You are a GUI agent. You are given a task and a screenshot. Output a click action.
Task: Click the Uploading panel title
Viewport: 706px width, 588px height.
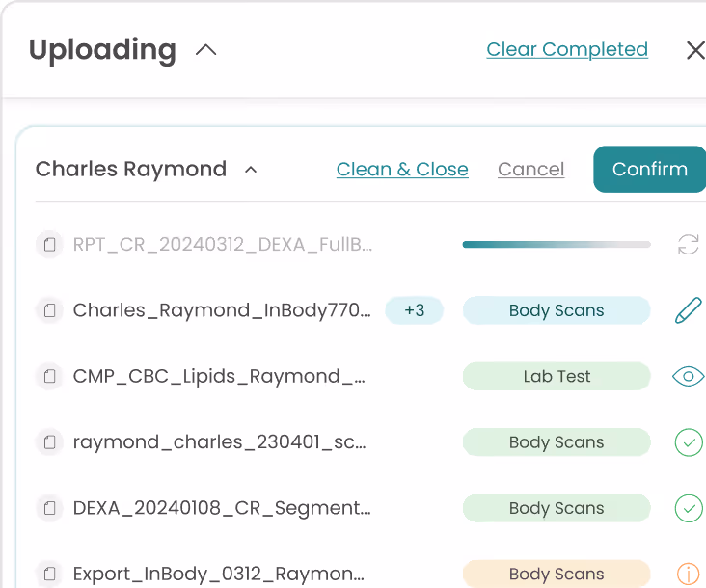[x=102, y=50]
